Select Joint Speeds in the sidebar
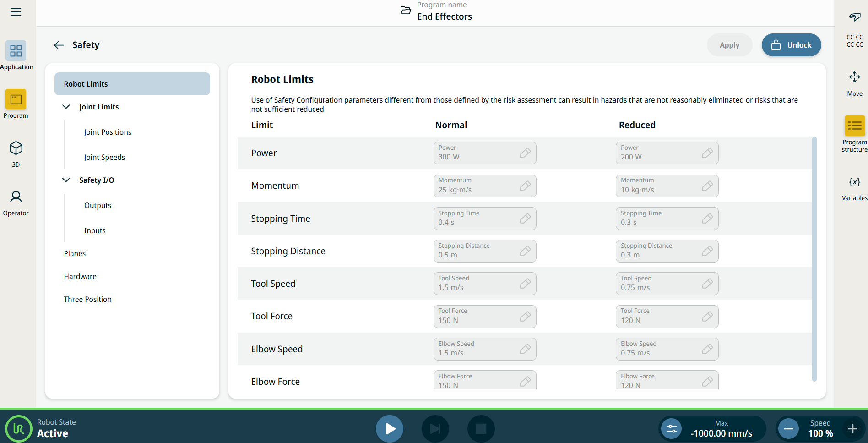This screenshot has width=868, height=443. (x=104, y=157)
